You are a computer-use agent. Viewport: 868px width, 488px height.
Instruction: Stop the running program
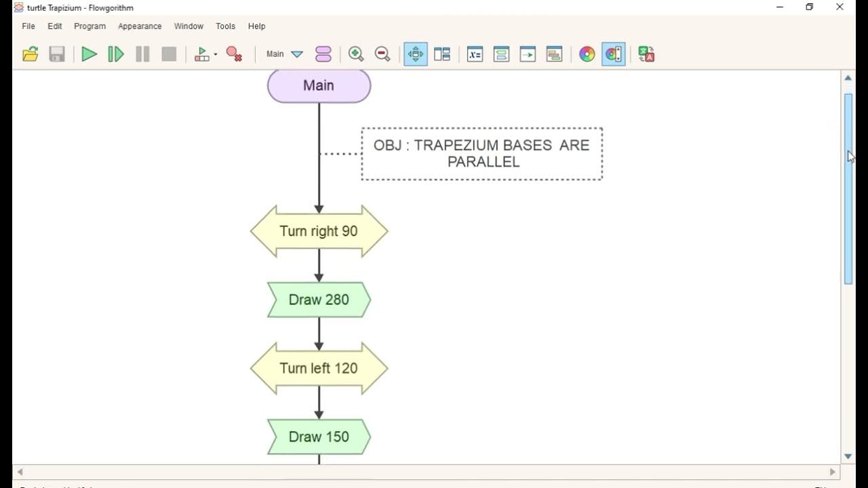tap(169, 54)
